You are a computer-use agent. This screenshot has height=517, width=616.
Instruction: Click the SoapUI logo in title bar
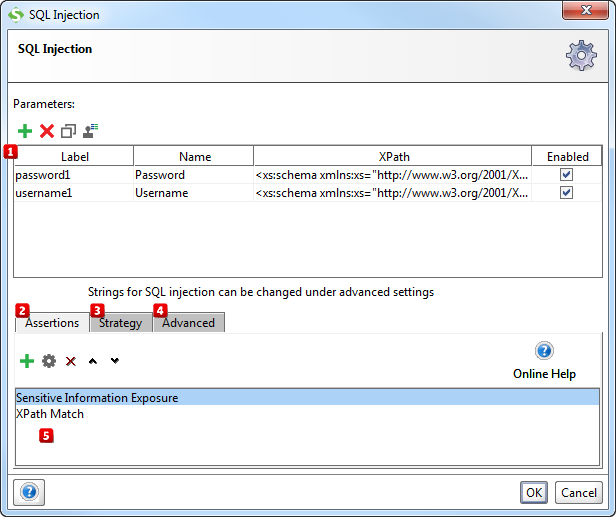16,15
